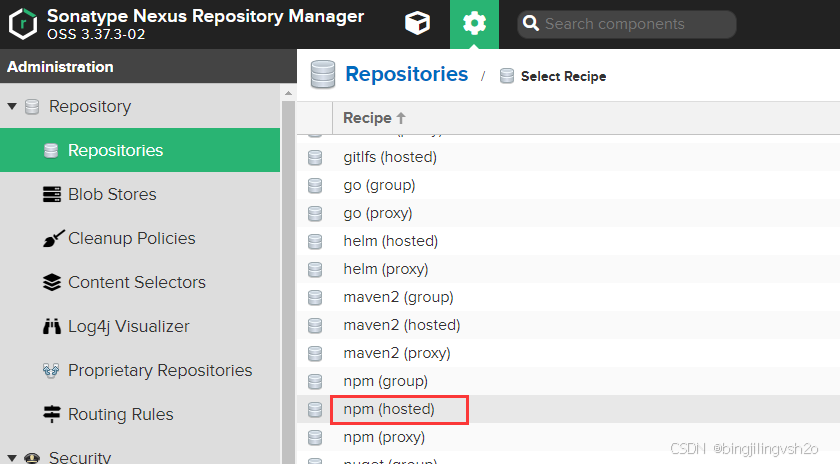
Task: Click the Routing Rules signpost icon
Action: [51, 414]
